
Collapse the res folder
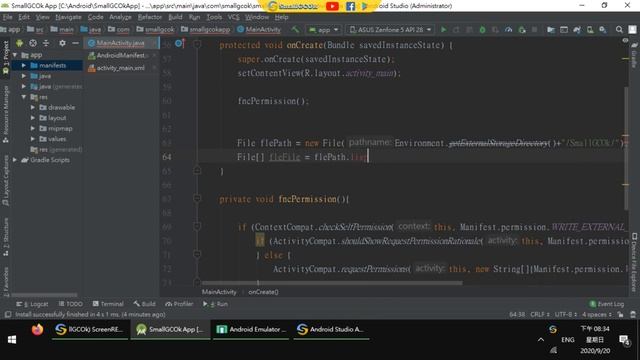tap(24, 97)
